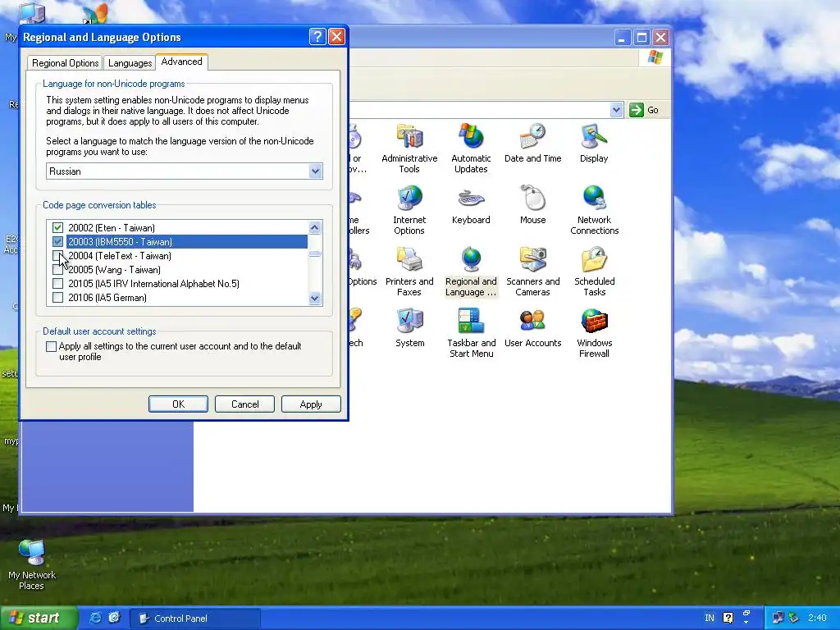Open Display settings icon
Screen dimensions: 840x630
point(594,143)
